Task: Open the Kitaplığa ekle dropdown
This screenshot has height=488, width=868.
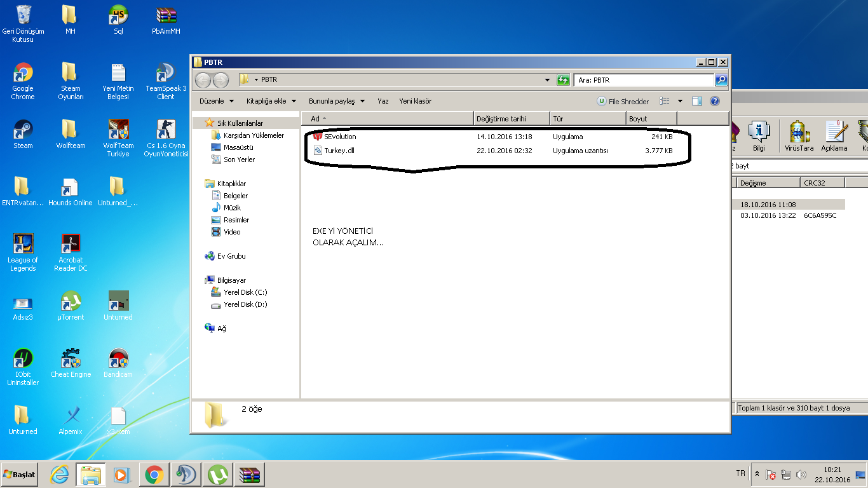Action: pos(271,101)
